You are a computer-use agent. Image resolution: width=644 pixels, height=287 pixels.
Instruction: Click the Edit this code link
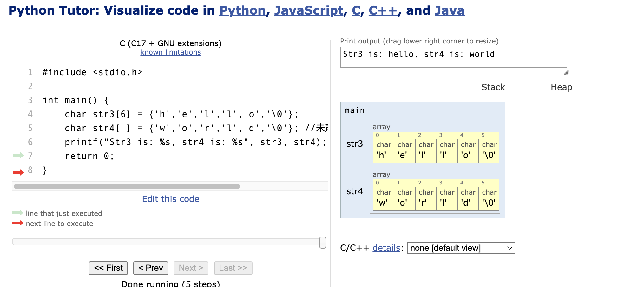pos(171,199)
